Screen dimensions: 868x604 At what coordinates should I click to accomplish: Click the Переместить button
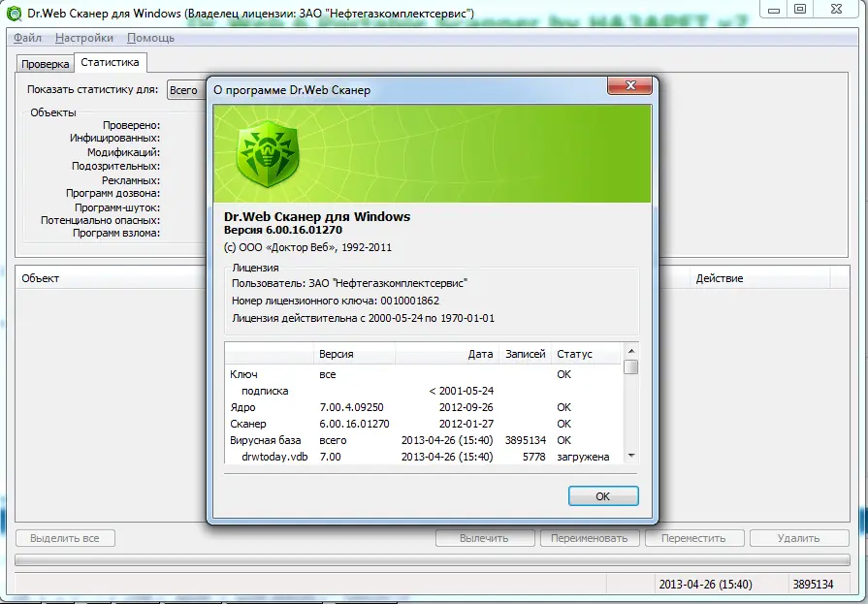[693, 538]
